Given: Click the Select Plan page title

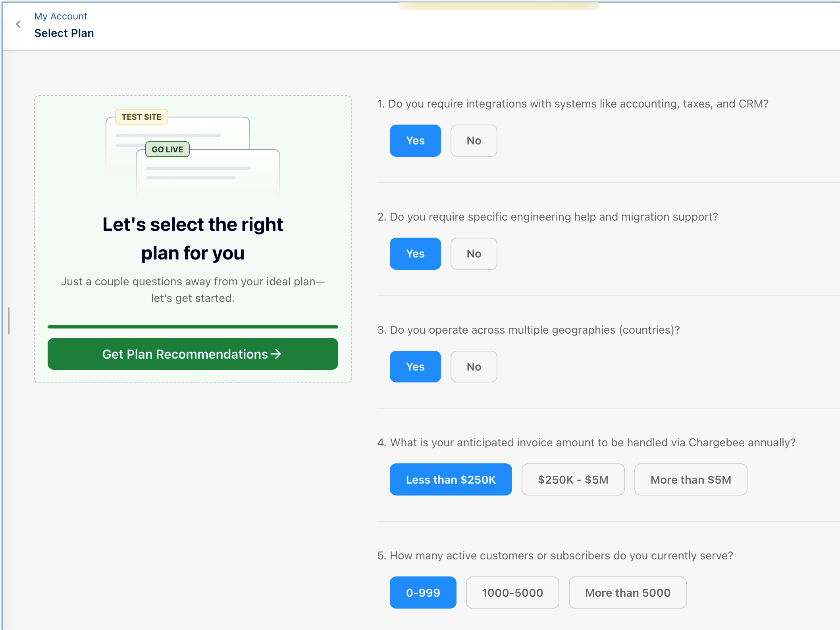Looking at the screenshot, I should tap(64, 33).
